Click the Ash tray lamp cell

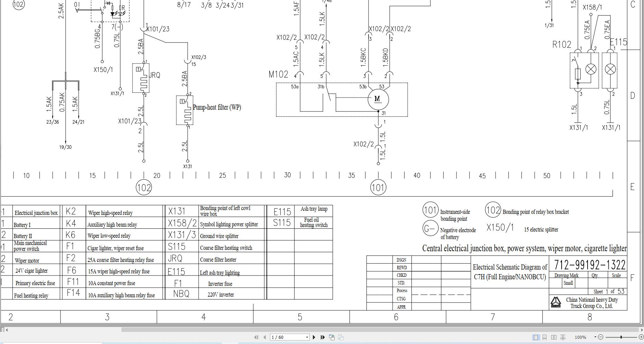pyautogui.click(x=314, y=211)
